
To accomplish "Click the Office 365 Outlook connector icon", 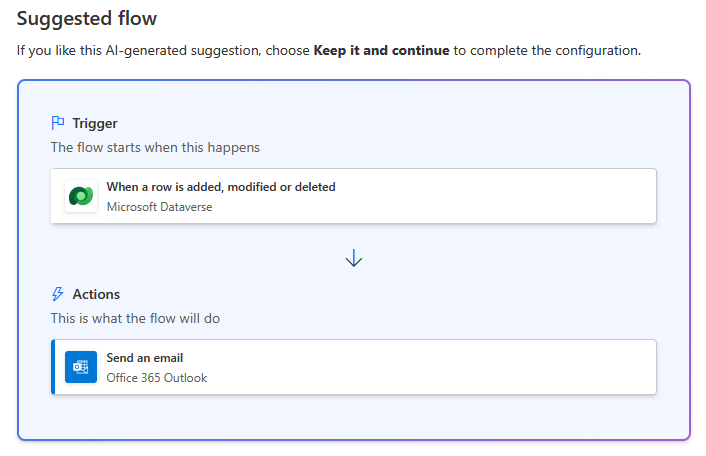I will (x=81, y=367).
